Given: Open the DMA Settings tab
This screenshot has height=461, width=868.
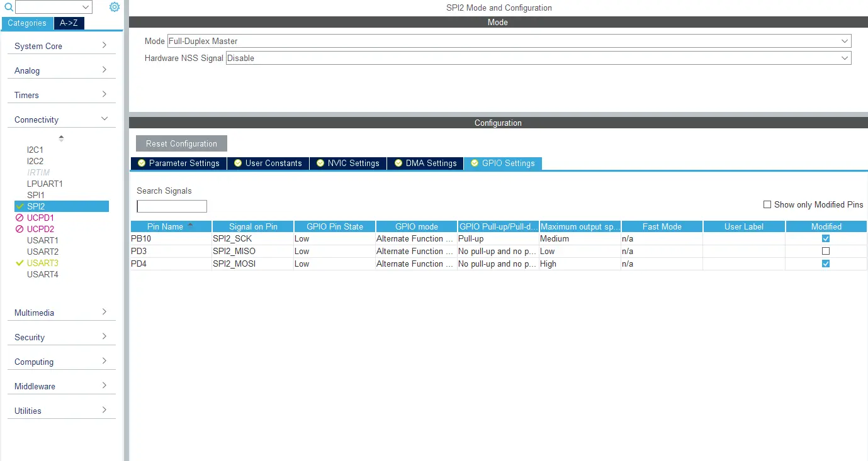Looking at the screenshot, I should coord(425,163).
